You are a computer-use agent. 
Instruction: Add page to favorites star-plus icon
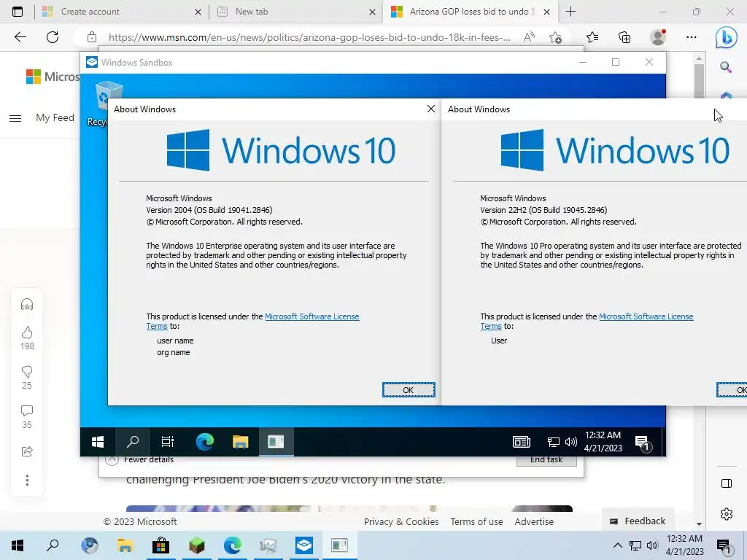(555, 37)
